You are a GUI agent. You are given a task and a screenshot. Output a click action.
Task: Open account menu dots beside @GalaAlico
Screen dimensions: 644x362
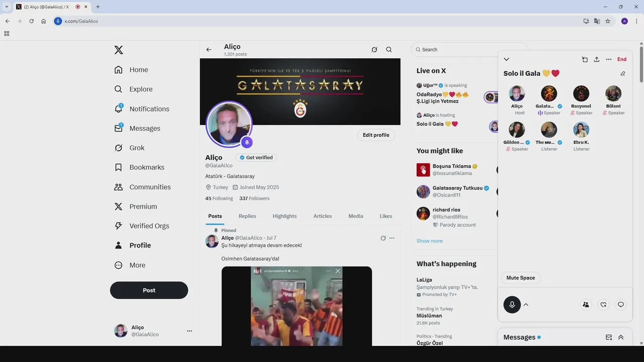tap(190, 331)
